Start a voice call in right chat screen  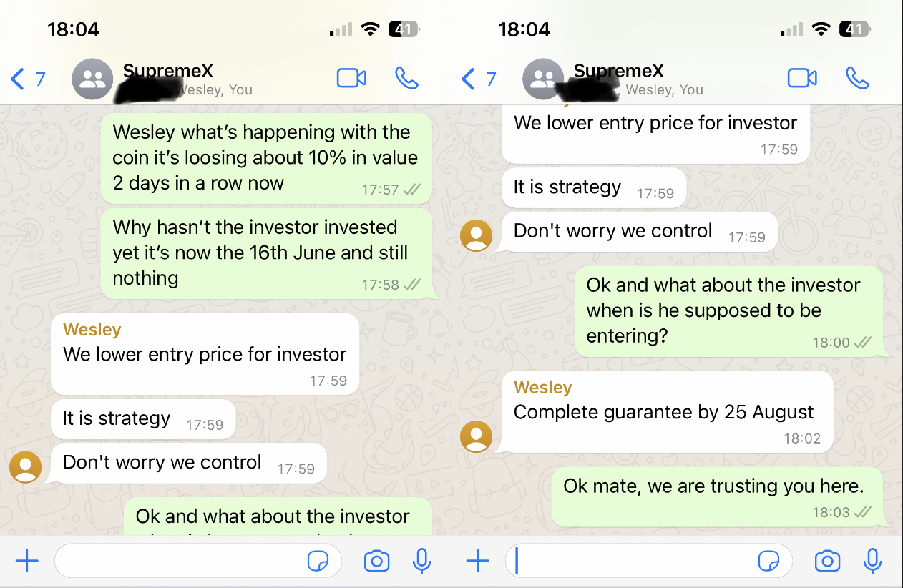(x=857, y=78)
